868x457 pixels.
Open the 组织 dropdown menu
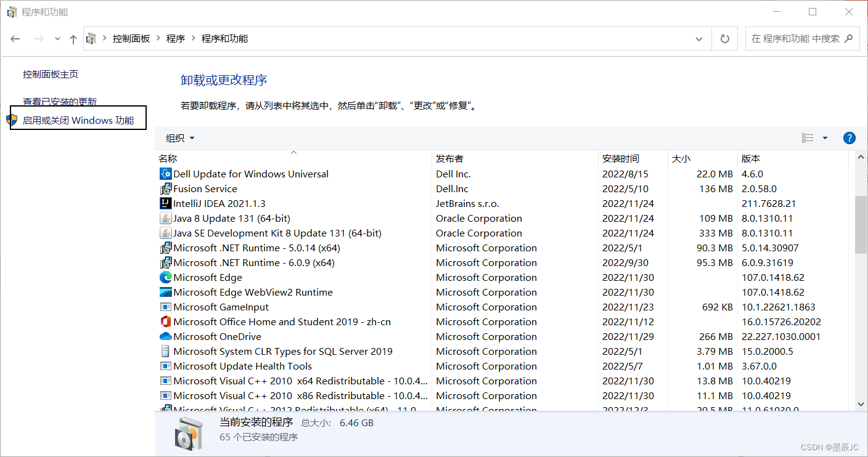point(180,138)
